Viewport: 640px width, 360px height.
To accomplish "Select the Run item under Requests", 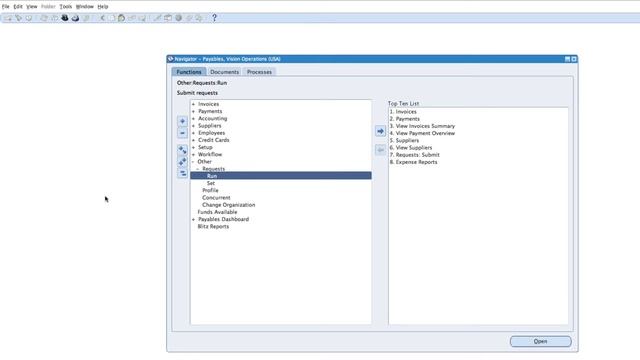I will pos(281,176).
